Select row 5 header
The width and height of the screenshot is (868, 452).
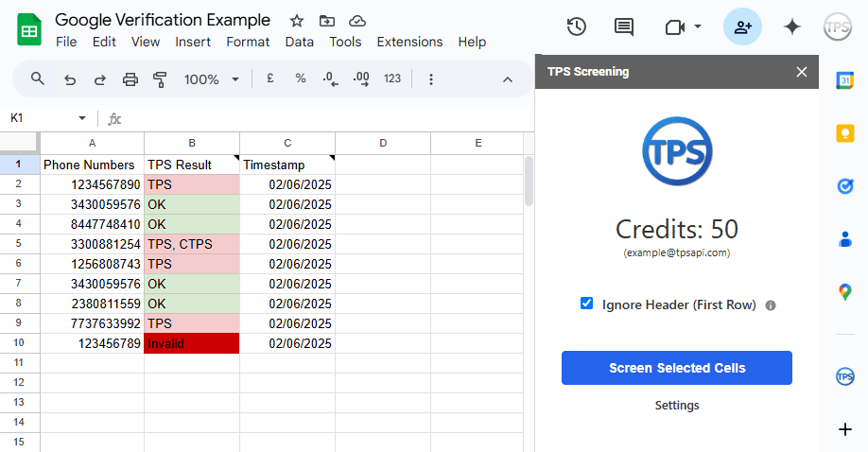(19, 244)
